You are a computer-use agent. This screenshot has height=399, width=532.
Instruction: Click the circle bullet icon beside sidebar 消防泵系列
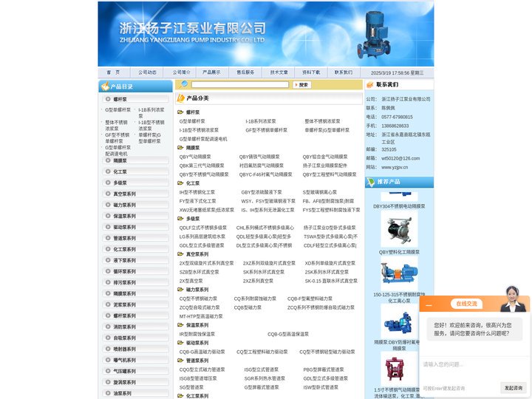(108, 327)
